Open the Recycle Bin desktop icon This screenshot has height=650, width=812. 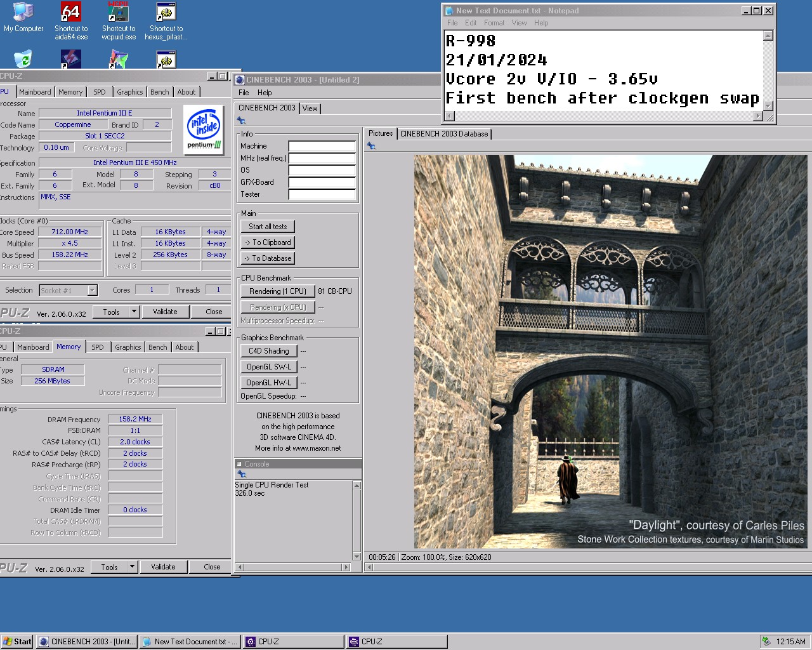tap(23, 59)
